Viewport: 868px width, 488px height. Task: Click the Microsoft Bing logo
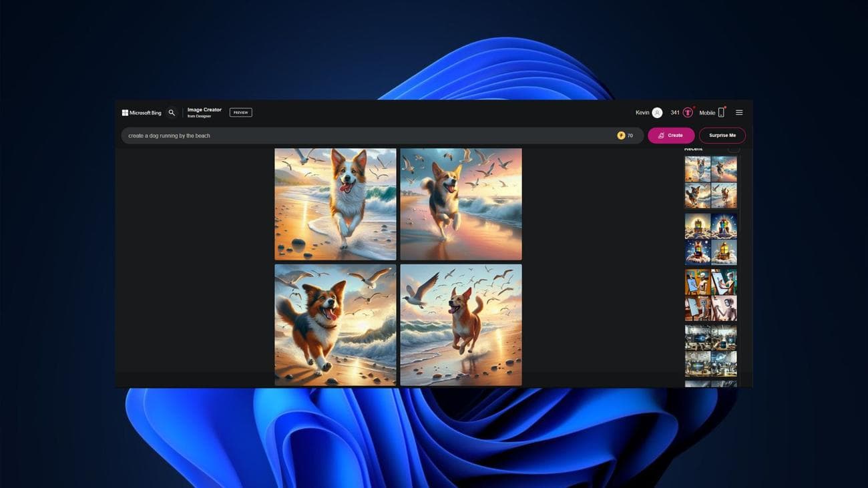click(x=142, y=113)
